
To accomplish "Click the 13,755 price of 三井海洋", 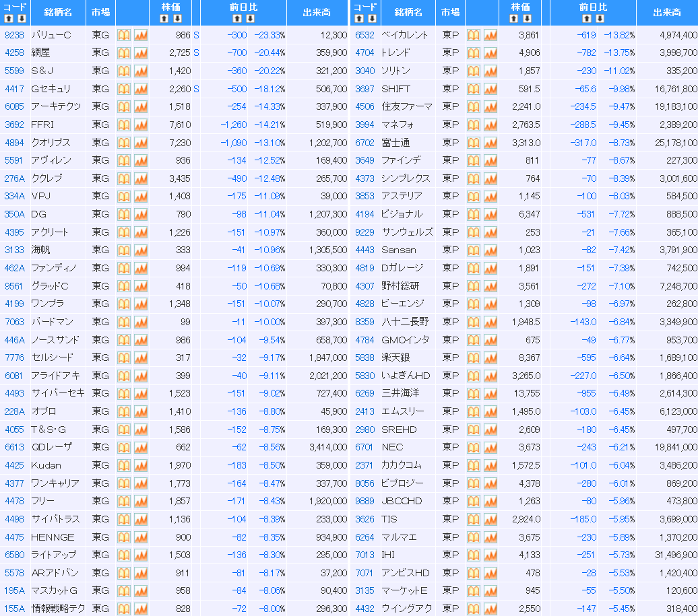I will [527, 394].
